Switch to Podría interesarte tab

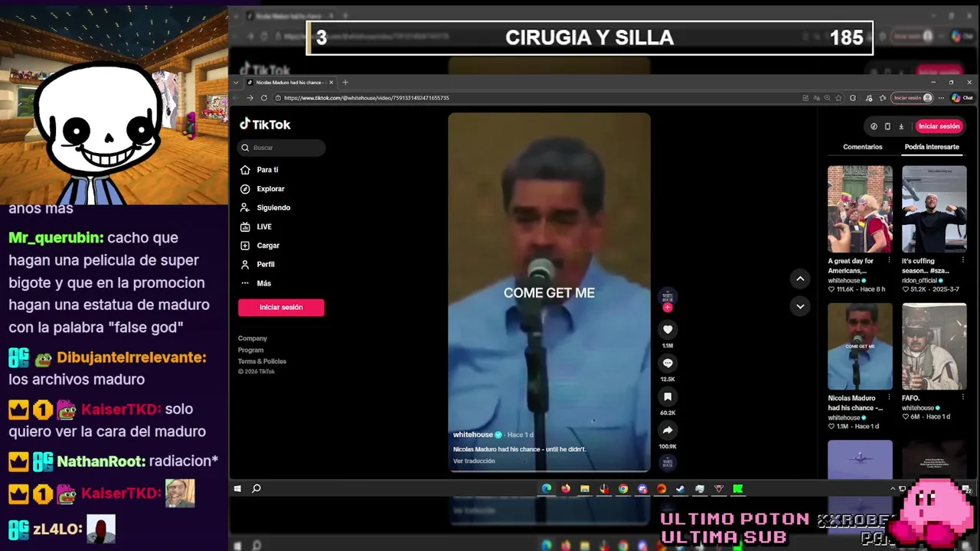(x=932, y=147)
